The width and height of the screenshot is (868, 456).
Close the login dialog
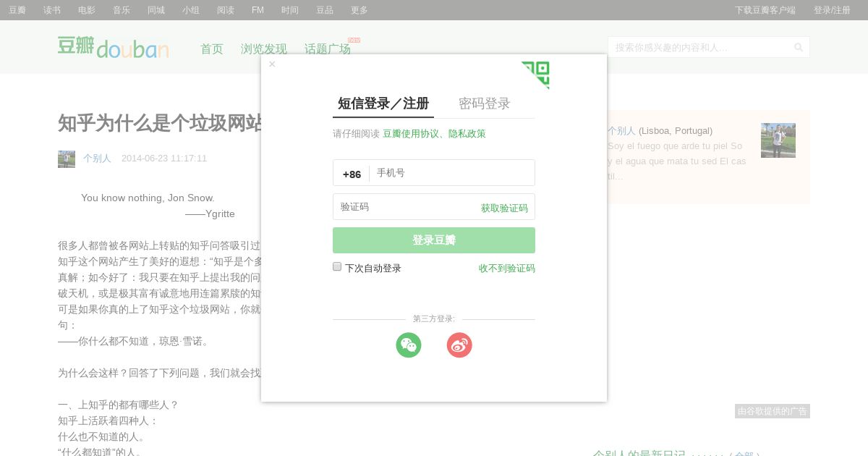(272, 64)
